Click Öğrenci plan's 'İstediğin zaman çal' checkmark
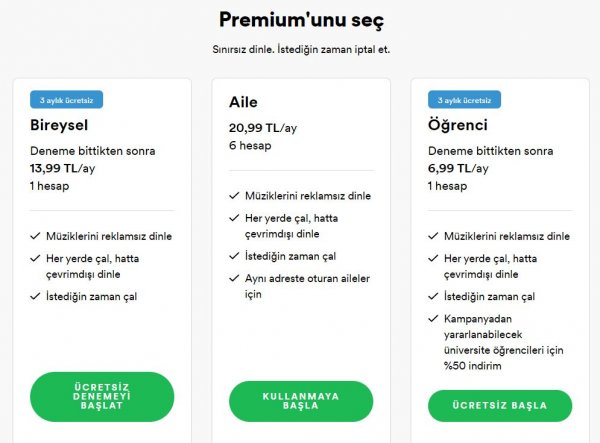The height and width of the screenshot is (443, 600). click(x=433, y=297)
